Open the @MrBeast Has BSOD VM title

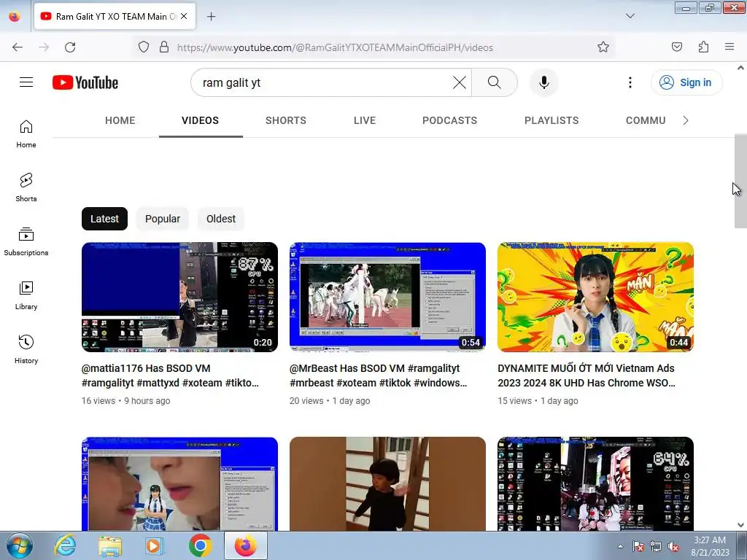pyautogui.click(x=379, y=376)
